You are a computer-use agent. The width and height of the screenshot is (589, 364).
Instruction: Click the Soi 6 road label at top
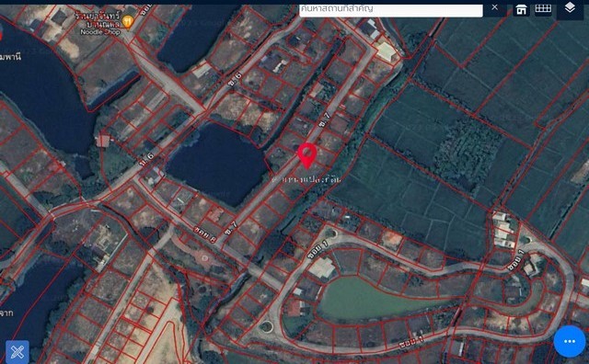pyautogui.click(x=236, y=80)
